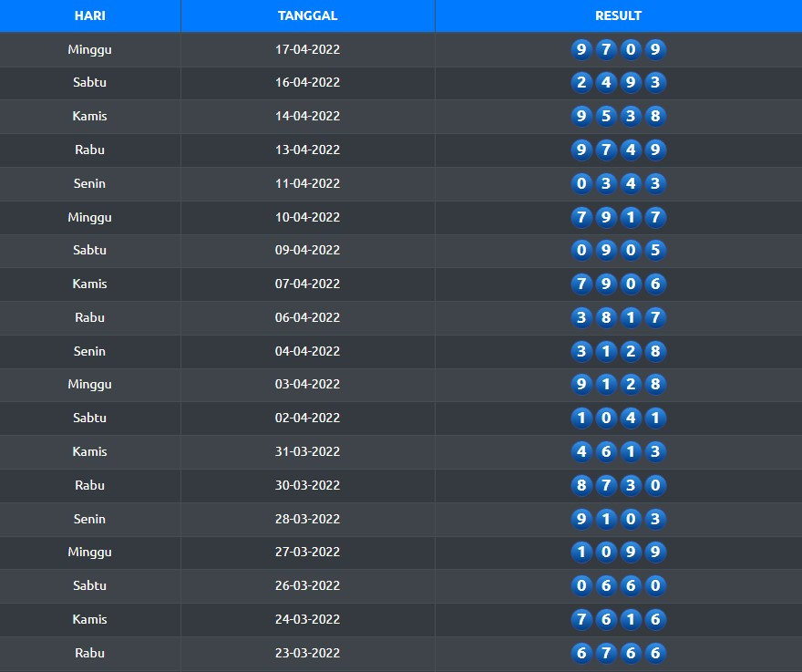Click the 0 ball in 11-04-2022 row

coord(581,184)
